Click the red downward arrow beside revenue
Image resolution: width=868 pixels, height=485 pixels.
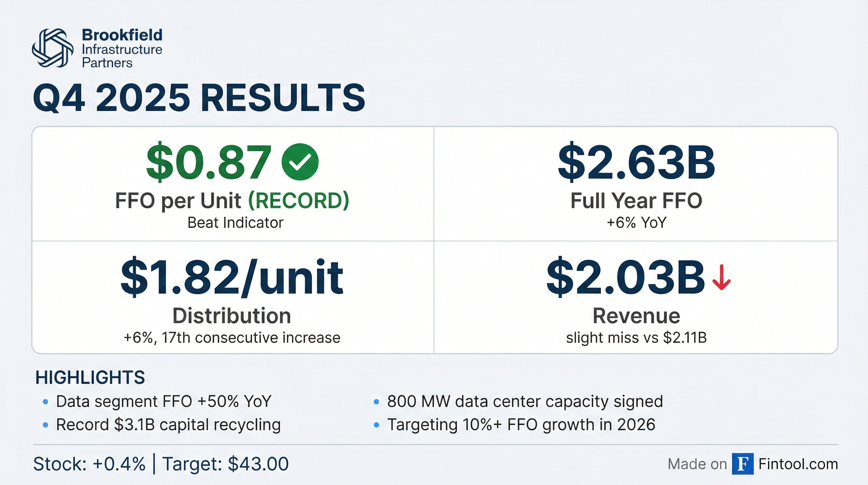tap(721, 278)
